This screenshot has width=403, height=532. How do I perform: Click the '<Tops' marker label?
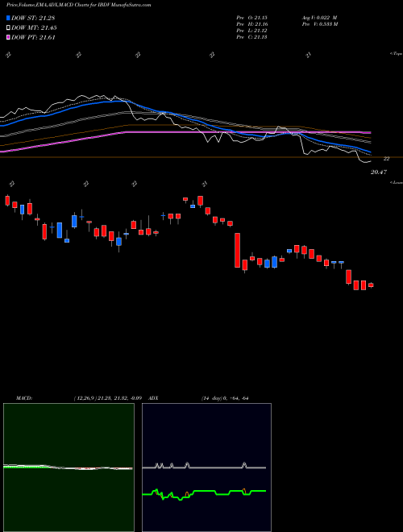[397, 54]
